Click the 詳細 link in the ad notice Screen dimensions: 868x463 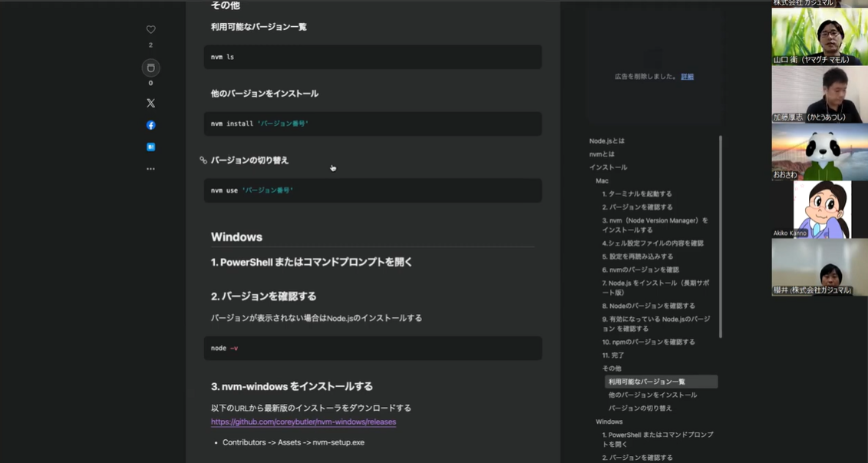(x=687, y=77)
